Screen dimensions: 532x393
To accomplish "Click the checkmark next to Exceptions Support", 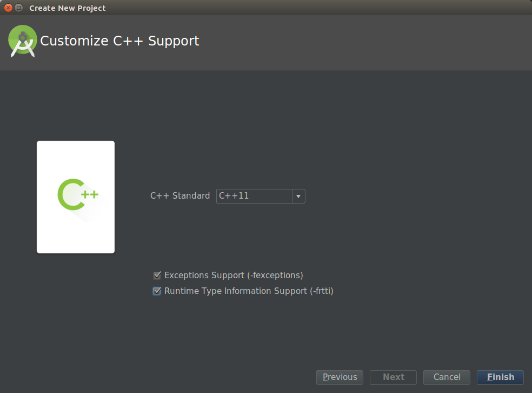I will click(x=157, y=276).
